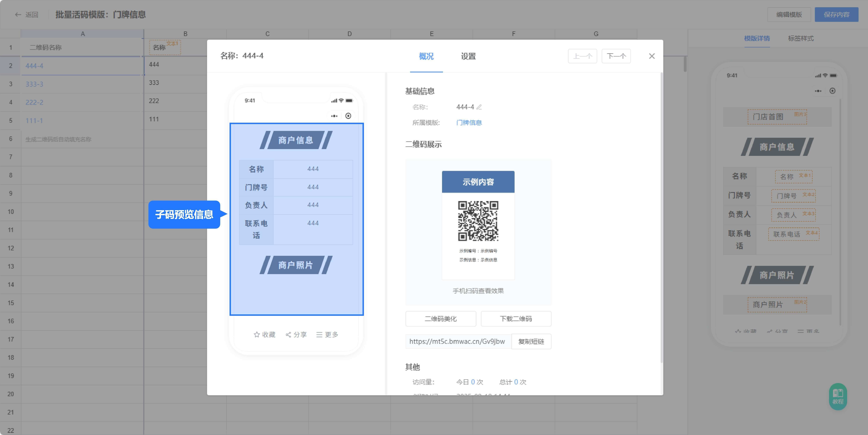
Task: Tap the 更多 menu icon in phone preview
Action: point(319,334)
